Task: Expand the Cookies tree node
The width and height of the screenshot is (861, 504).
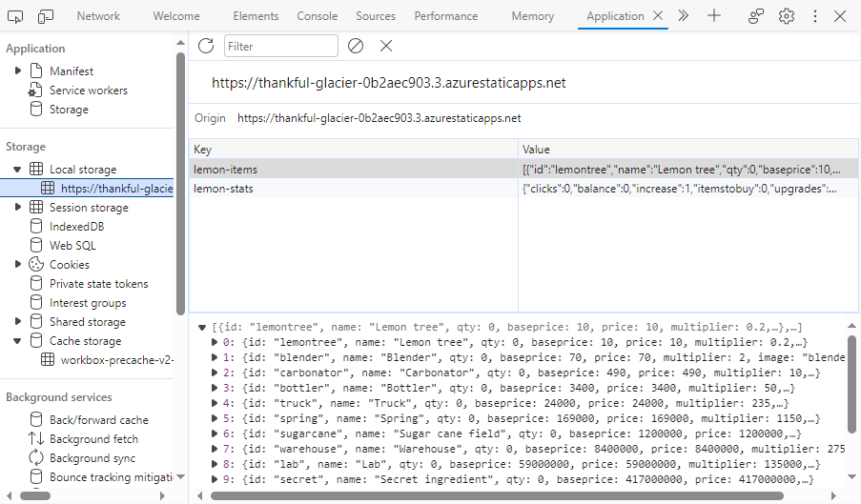Action: coord(17,264)
